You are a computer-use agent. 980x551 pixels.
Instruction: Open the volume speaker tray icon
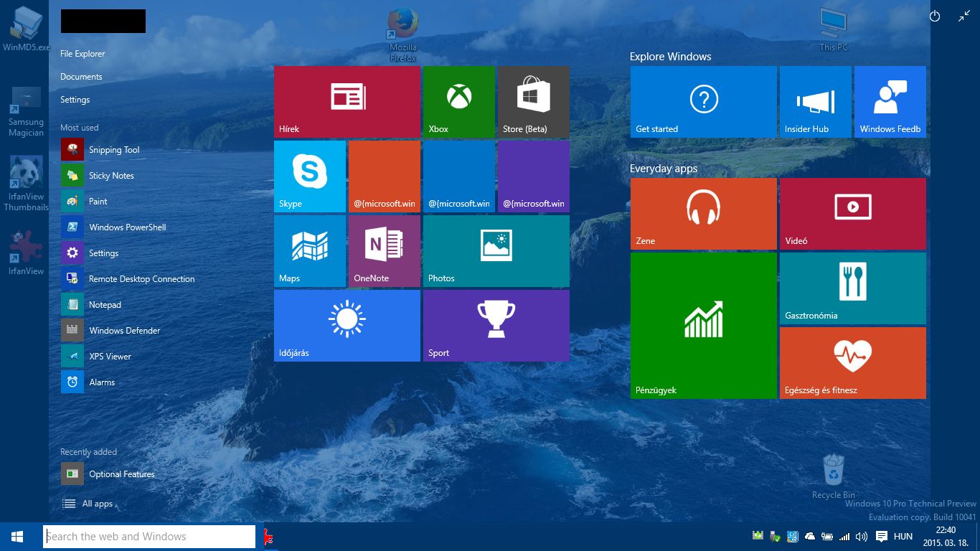coord(862,536)
